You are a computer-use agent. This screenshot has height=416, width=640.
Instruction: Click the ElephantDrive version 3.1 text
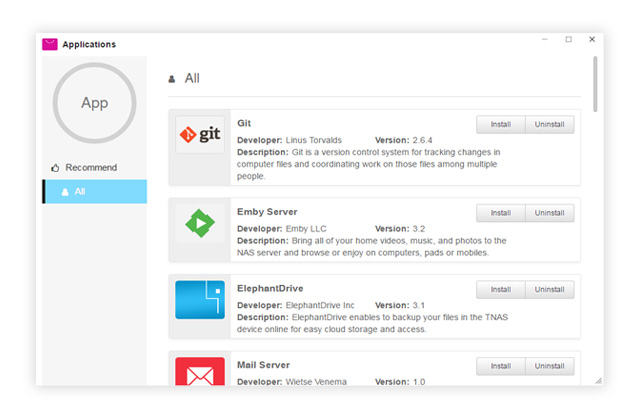(x=418, y=305)
